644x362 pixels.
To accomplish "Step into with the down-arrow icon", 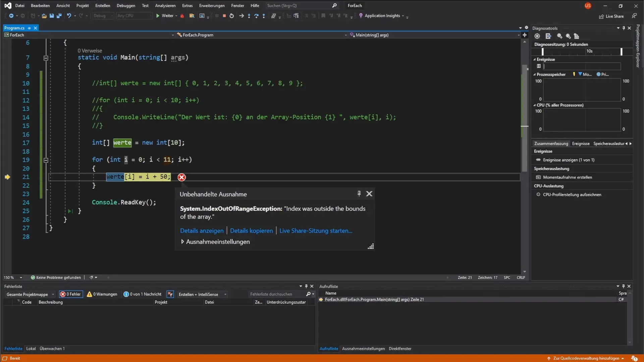I will tap(249, 16).
